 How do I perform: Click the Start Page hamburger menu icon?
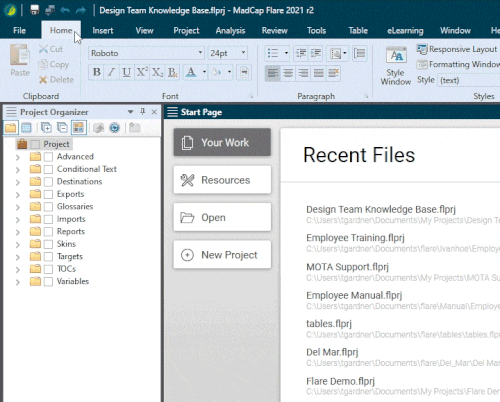pos(172,112)
